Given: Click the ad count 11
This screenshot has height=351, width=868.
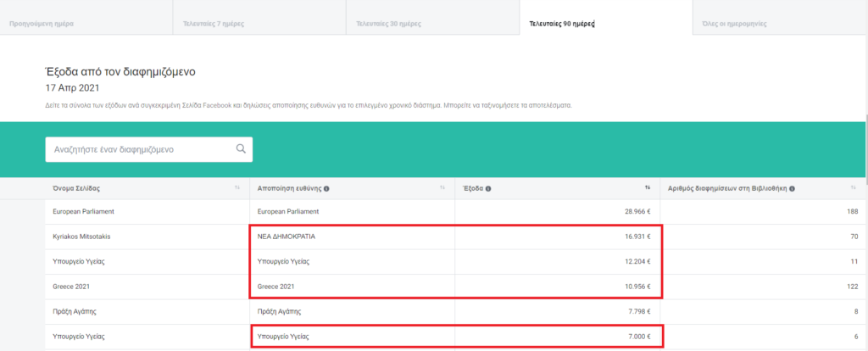Looking at the screenshot, I should [x=854, y=262].
